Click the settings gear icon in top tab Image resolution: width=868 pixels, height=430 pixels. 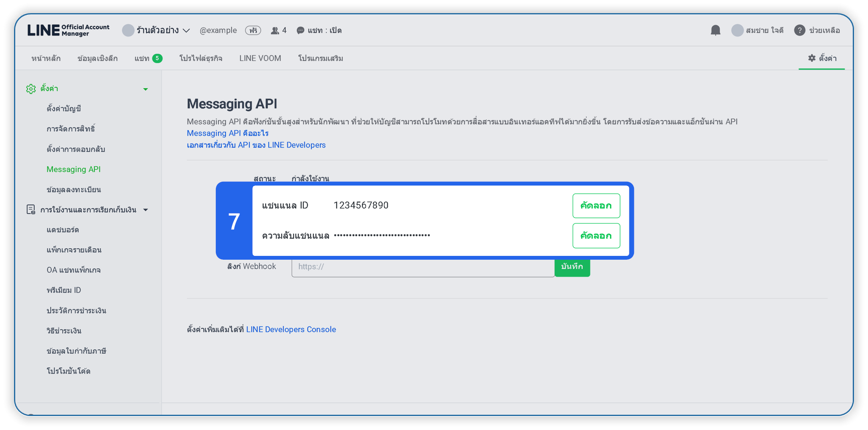tap(812, 58)
